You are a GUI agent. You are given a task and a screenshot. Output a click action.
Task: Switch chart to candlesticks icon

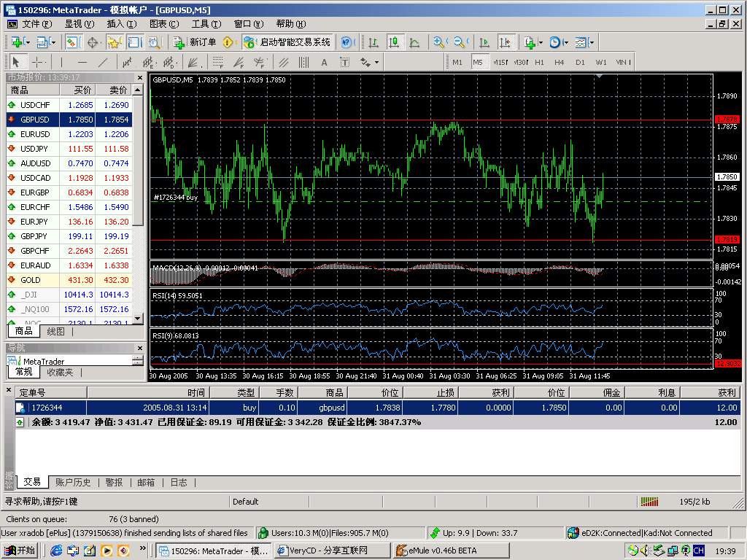click(394, 42)
